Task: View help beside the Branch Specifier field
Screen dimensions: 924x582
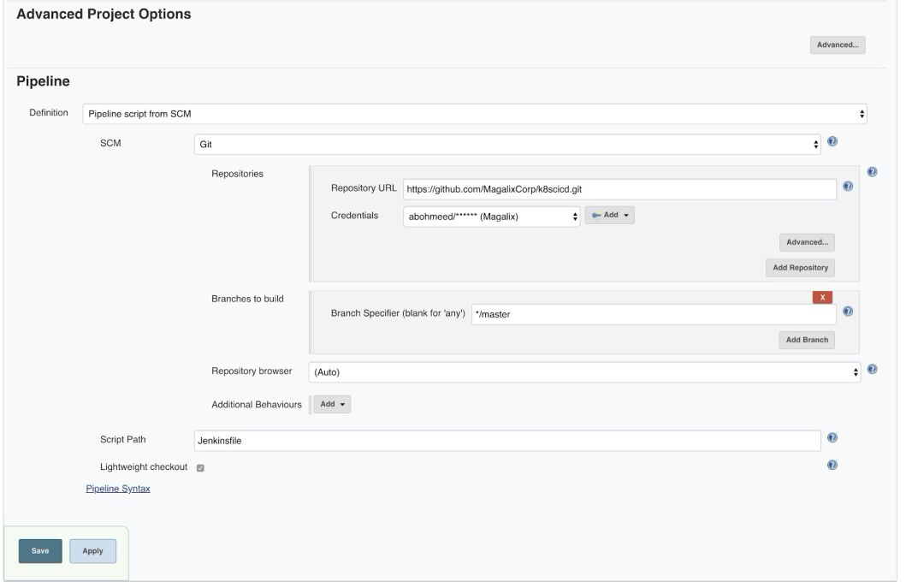Action: (x=846, y=312)
